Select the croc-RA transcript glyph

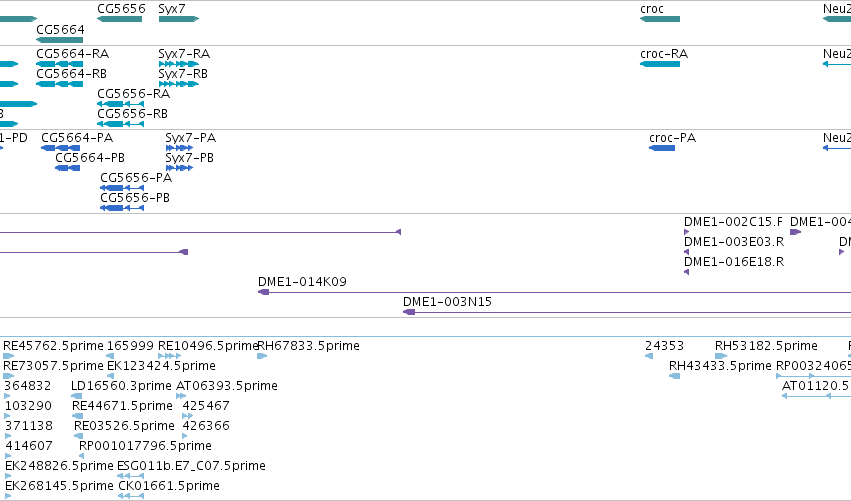coord(660,64)
